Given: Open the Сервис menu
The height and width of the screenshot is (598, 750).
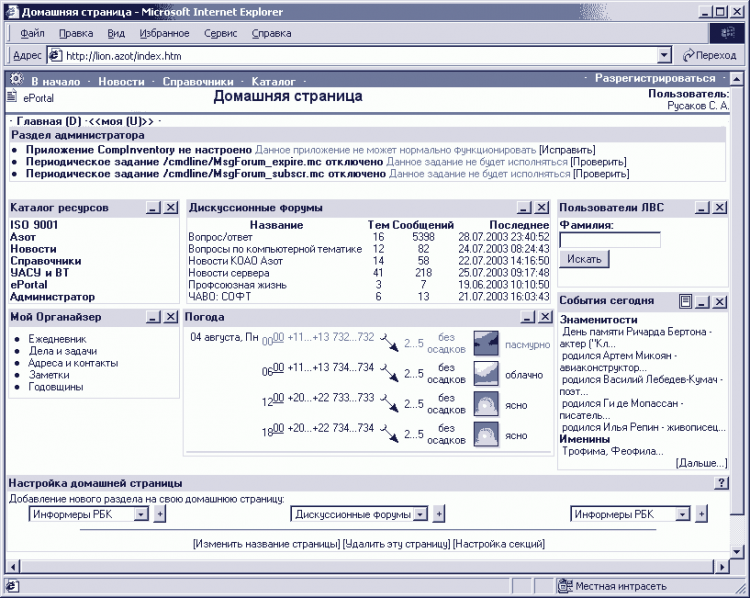Looking at the screenshot, I should point(221,33).
